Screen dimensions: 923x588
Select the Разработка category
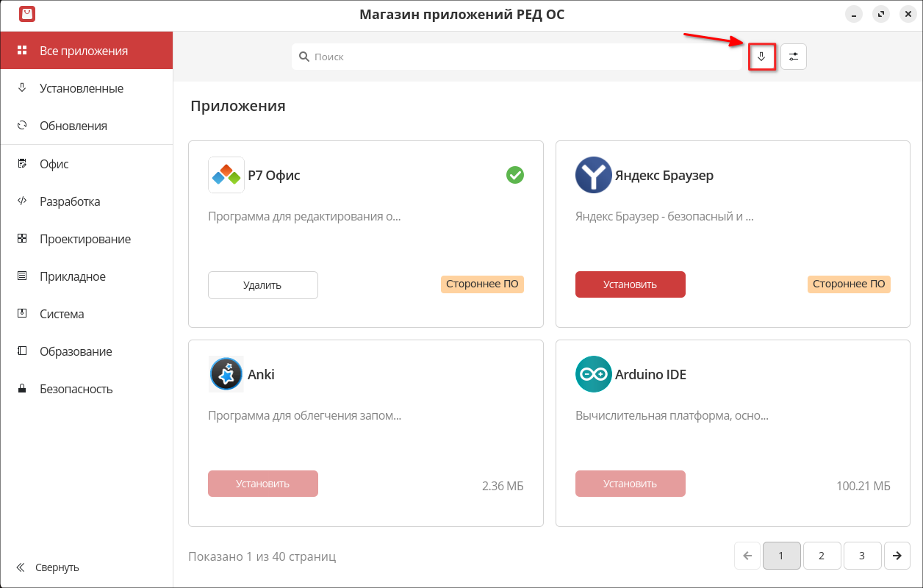[70, 201]
